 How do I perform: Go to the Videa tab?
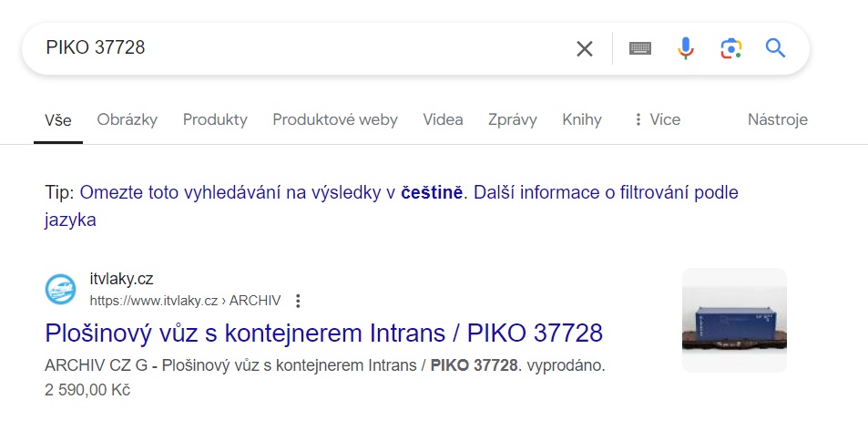(x=443, y=119)
